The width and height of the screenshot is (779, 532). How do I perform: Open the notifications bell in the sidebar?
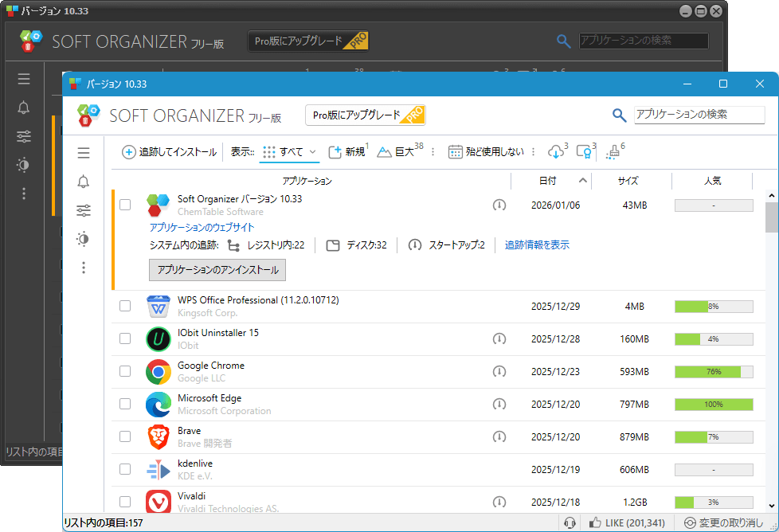(84, 182)
